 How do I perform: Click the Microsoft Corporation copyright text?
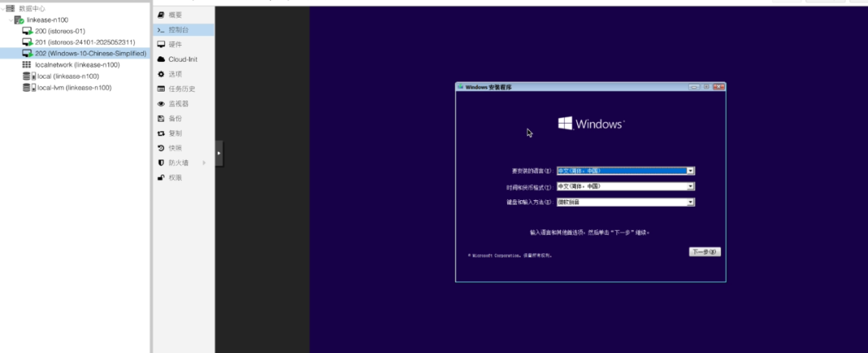pos(510,256)
